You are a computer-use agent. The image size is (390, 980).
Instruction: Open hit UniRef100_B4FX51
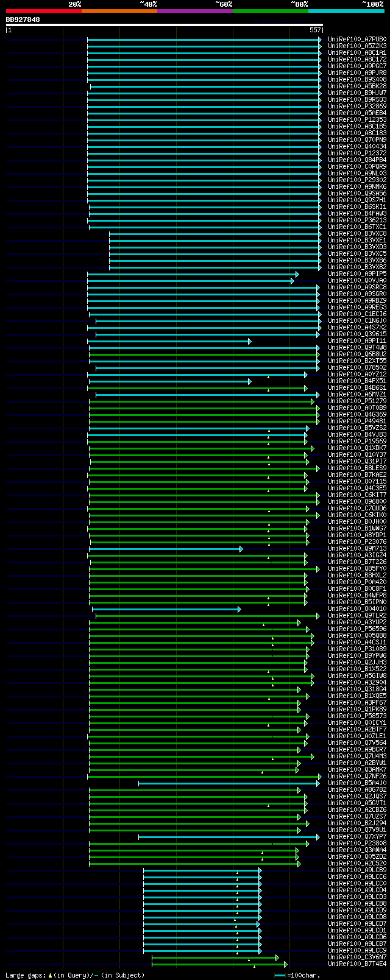pos(357,381)
